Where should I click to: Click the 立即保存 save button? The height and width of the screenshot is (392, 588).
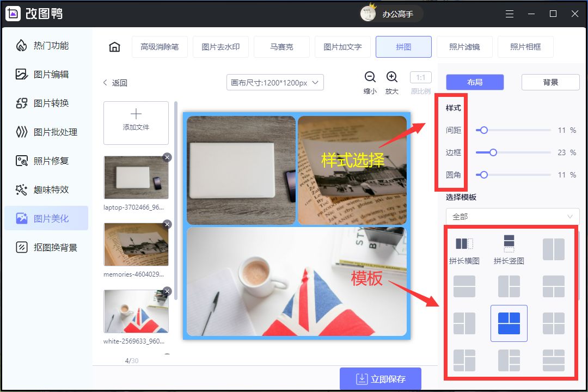381,378
